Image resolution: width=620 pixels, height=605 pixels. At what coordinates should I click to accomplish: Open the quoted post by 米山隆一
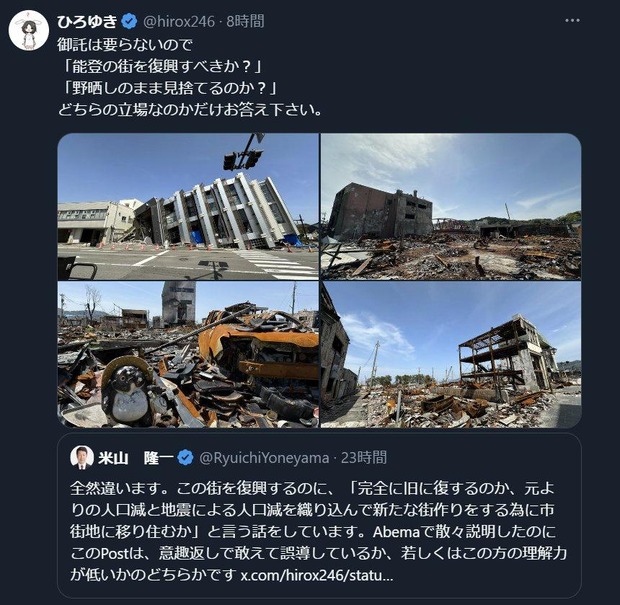click(319, 515)
